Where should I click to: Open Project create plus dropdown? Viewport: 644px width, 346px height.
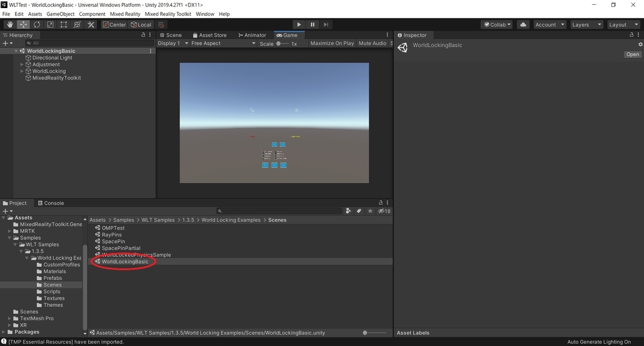point(8,211)
